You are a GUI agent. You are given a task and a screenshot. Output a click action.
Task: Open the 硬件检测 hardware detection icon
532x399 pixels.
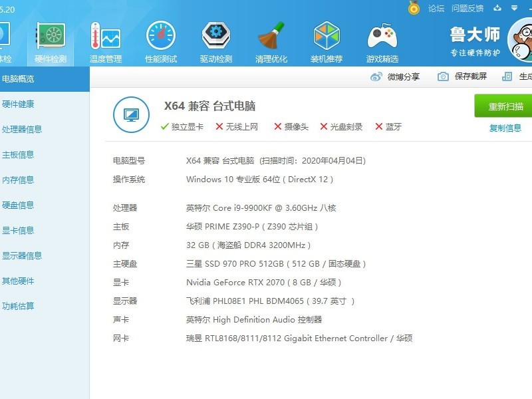51,36
